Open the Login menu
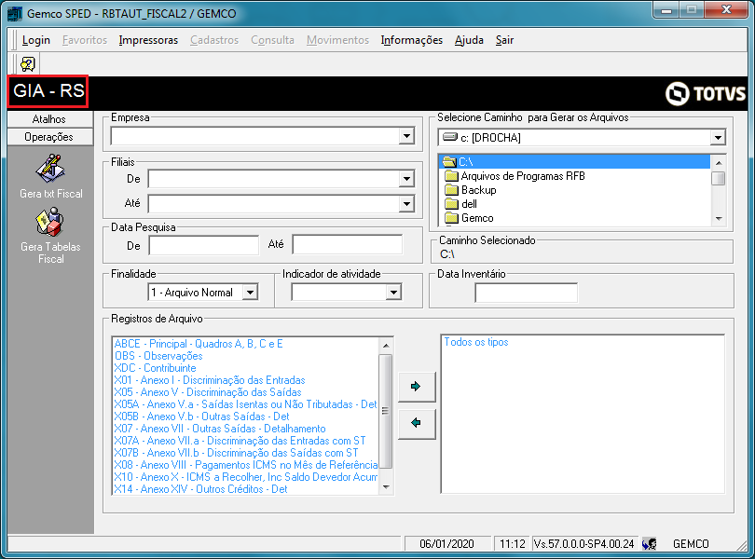The height and width of the screenshot is (560, 755). point(36,40)
